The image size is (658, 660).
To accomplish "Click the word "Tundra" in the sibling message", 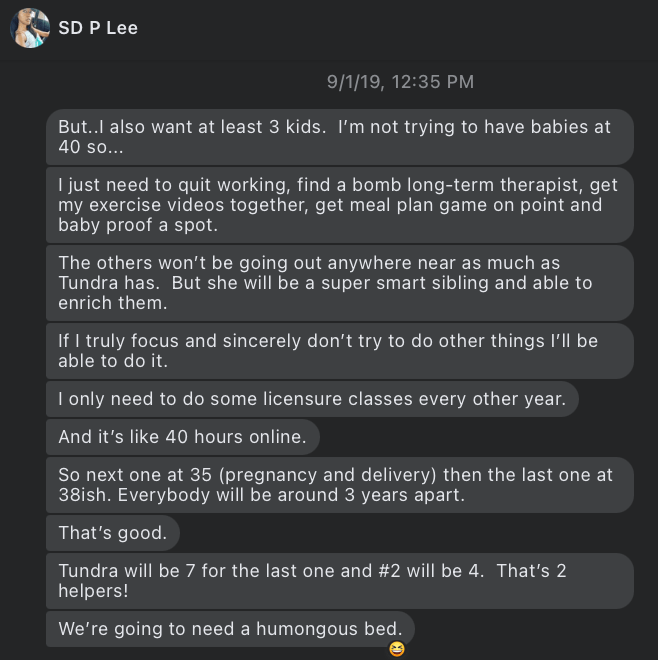I will (91, 283).
